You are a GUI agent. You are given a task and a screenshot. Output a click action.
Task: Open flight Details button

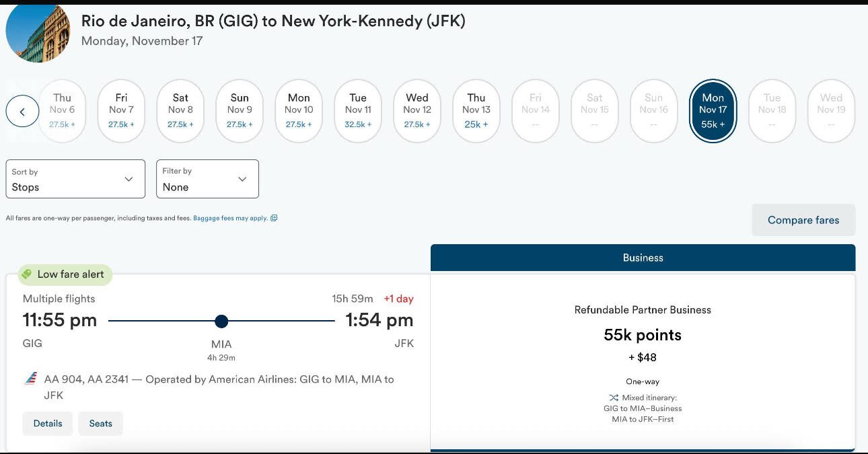(x=48, y=424)
